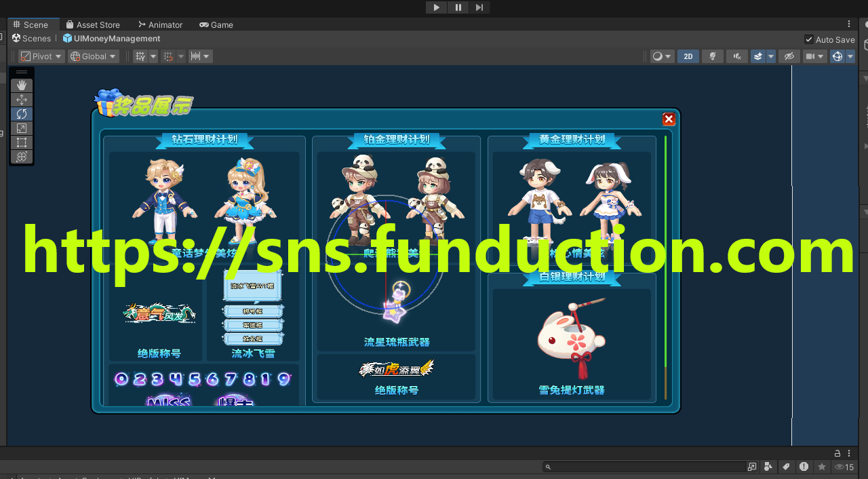Click the Step frame button

[479, 7]
